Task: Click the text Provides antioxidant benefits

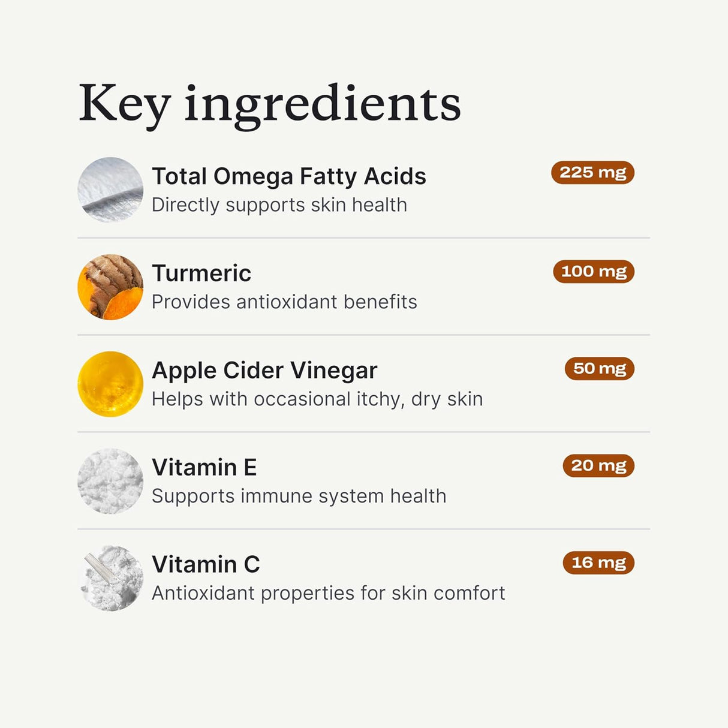Action: point(284,302)
